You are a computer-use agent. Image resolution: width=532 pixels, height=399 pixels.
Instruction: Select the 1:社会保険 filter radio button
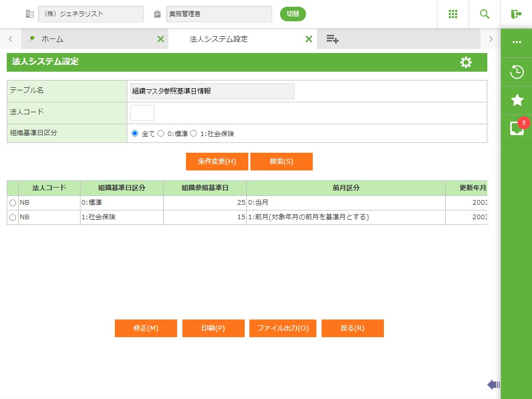pyautogui.click(x=194, y=134)
